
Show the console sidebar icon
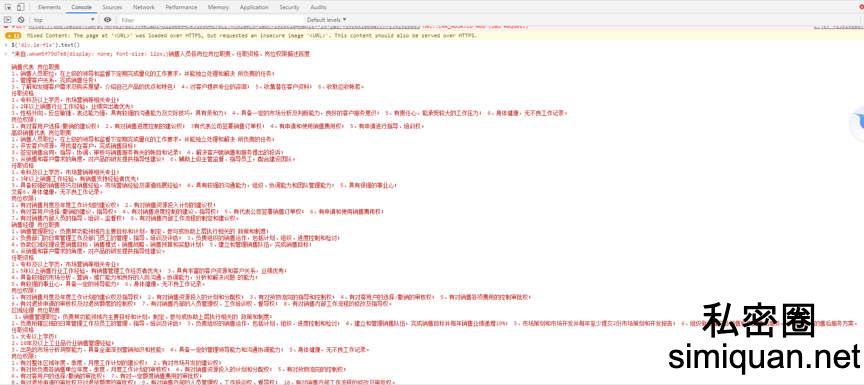click(x=8, y=19)
